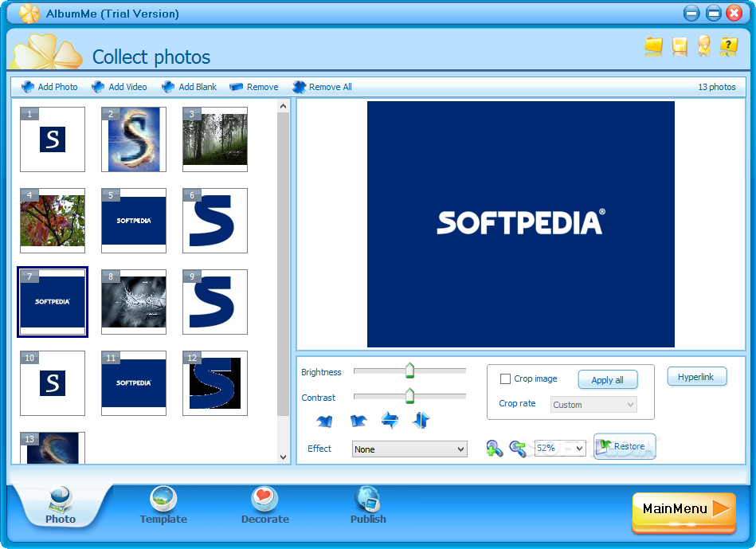The image size is (756, 549).
Task: Select partially visible thumbnail 13
Action: pos(53,448)
